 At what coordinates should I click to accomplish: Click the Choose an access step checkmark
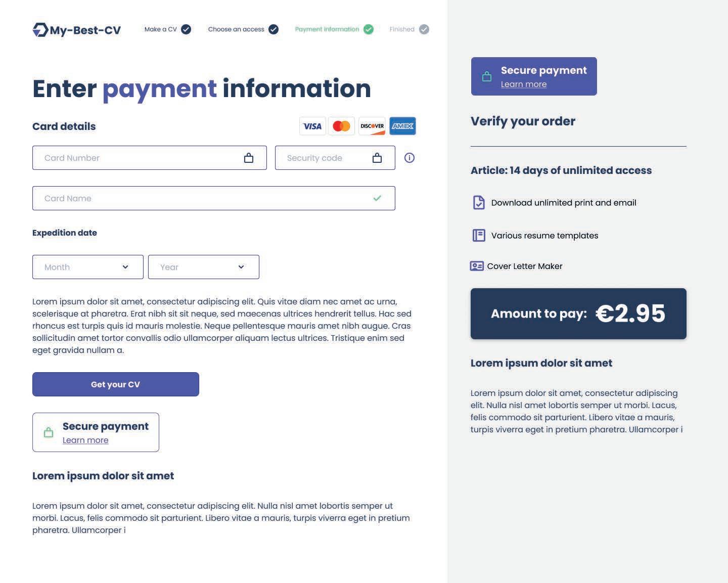pyautogui.click(x=274, y=29)
